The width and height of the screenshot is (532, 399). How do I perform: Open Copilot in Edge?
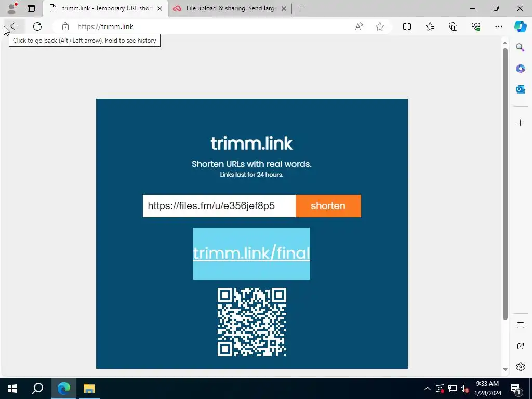[x=520, y=26]
